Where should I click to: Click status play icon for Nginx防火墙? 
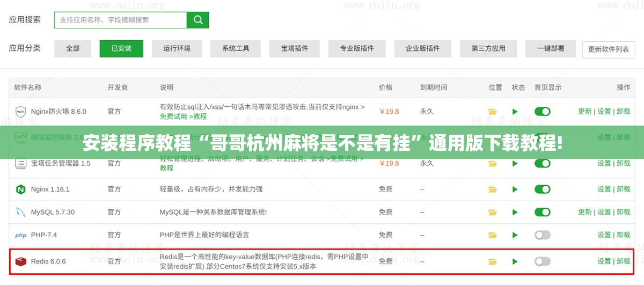click(x=515, y=112)
